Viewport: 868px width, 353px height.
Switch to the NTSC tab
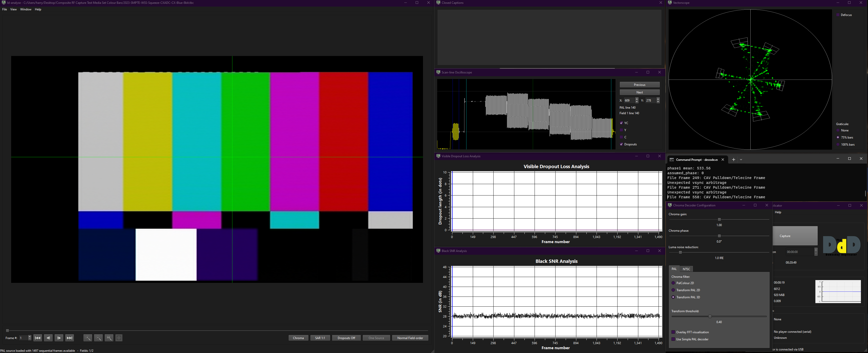(686, 269)
